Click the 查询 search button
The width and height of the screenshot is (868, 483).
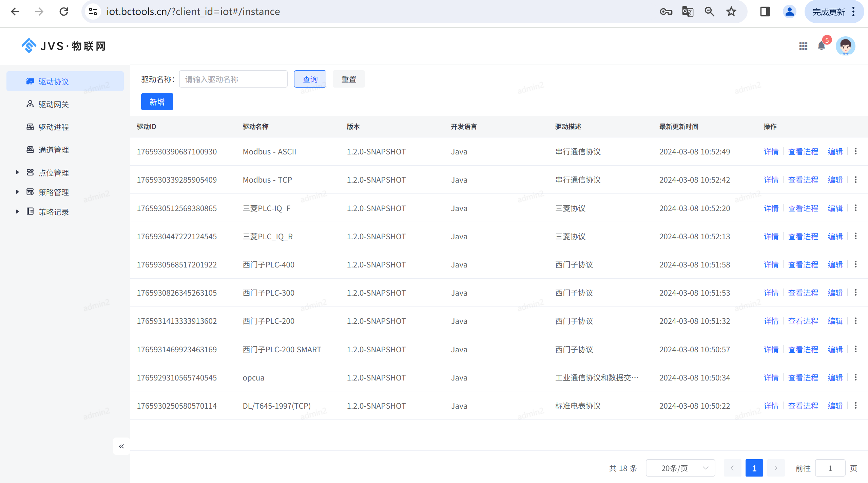310,79
